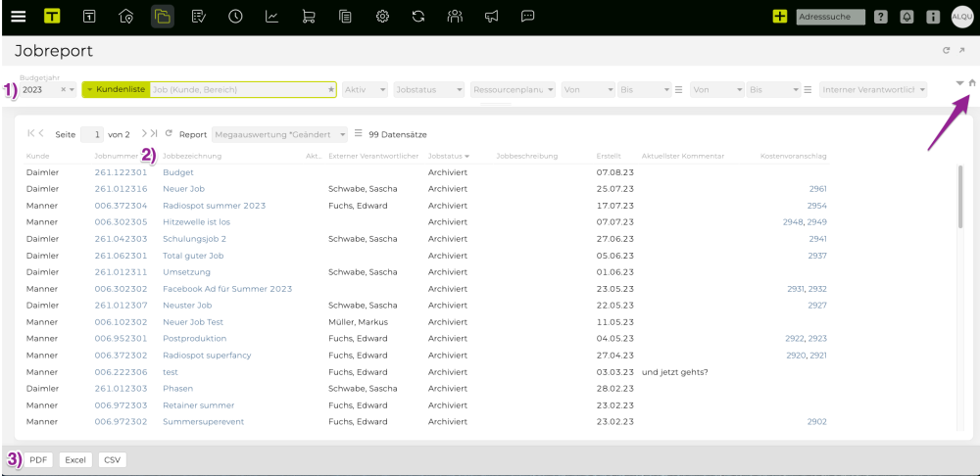Click the home icon in the filter bar
Viewport: 980px width, 476px height.
[972, 82]
